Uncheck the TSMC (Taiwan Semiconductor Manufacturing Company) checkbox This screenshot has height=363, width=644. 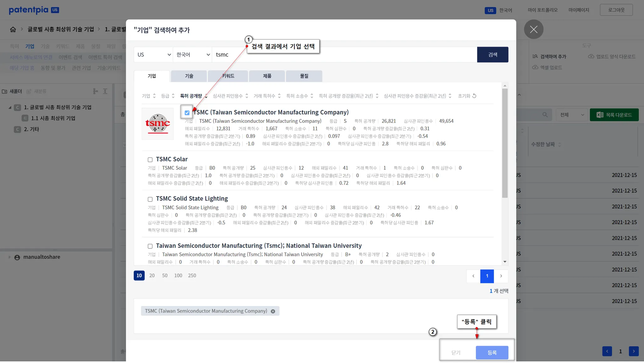click(187, 113)
